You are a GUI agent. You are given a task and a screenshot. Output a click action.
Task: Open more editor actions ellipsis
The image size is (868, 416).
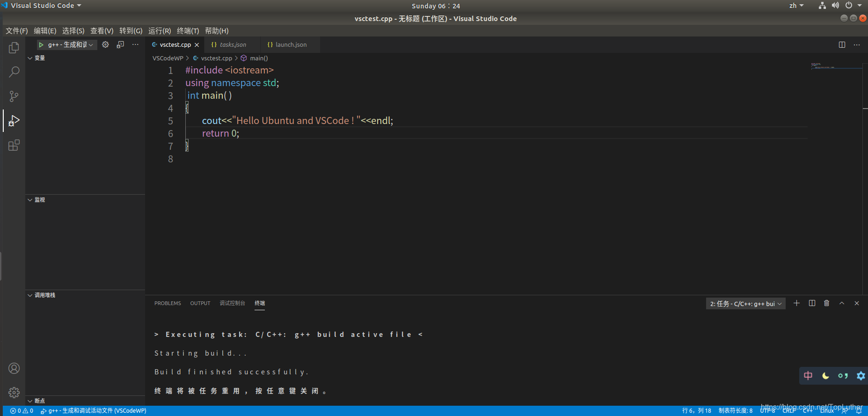(x=857, y=44)
